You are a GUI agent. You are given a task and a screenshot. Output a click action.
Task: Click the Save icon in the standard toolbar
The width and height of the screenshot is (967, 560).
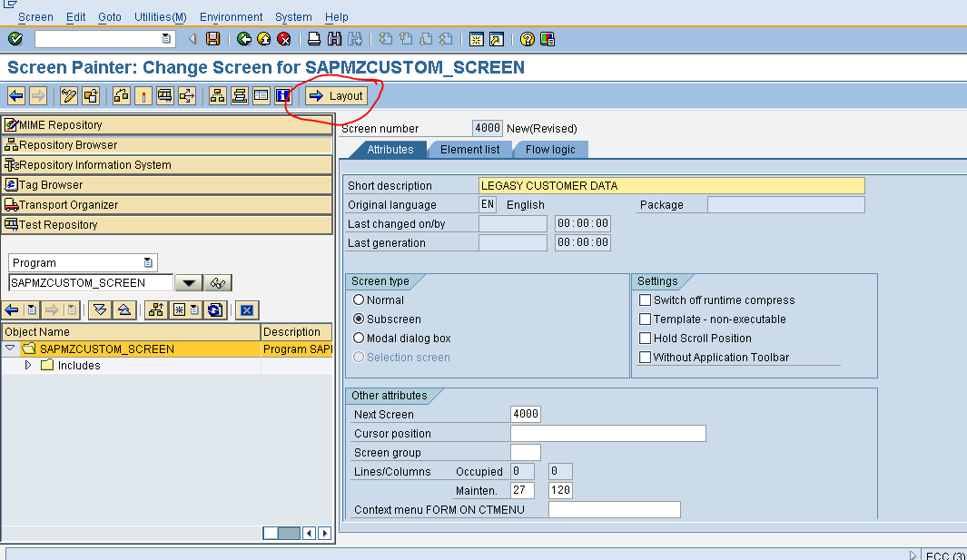coord(212,39)
